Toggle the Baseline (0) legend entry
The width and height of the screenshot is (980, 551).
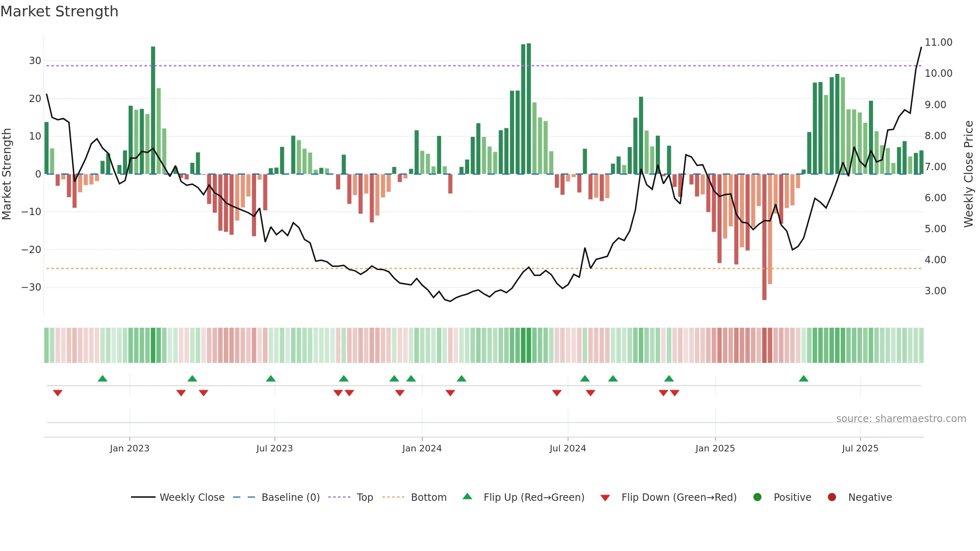[x=276, y=497]
